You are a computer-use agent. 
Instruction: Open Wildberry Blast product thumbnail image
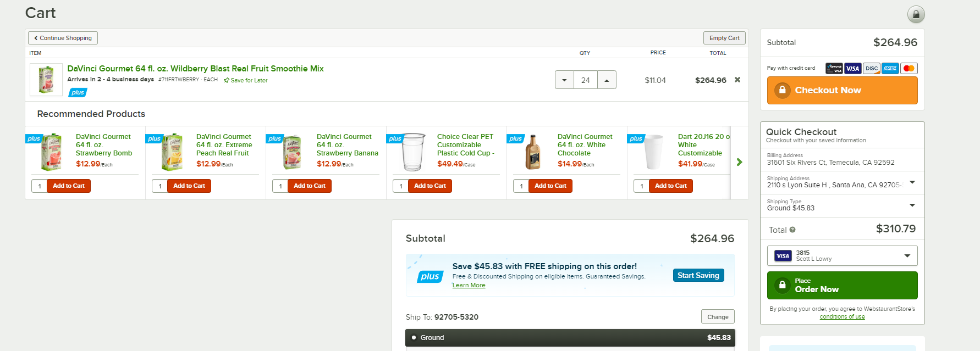pos(46,80)
